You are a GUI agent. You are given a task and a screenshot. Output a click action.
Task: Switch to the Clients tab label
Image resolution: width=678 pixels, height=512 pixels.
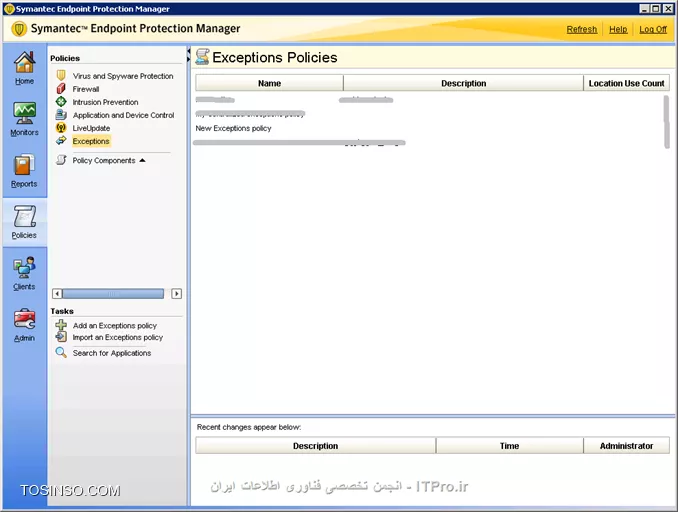24,287
